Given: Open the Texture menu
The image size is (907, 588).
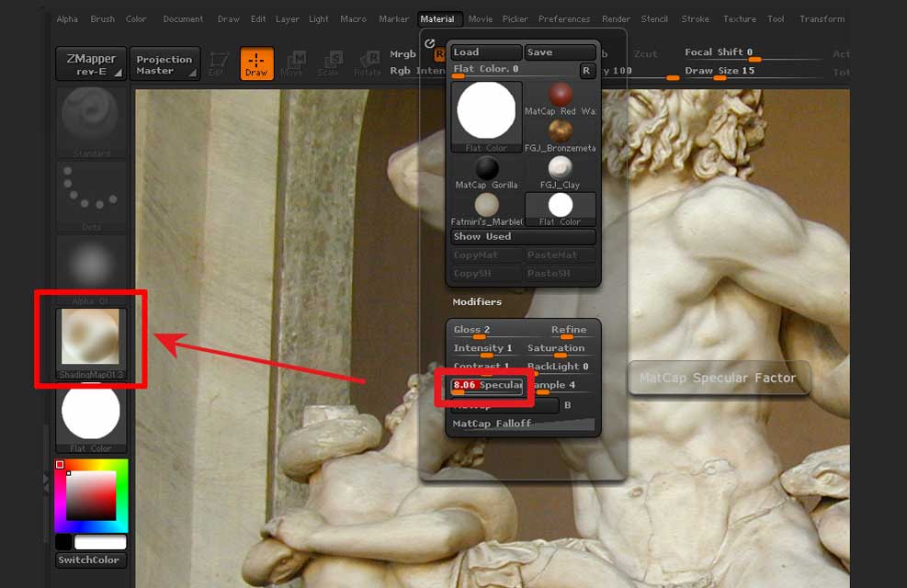Looking at the screenshot, I should click(x=739, y=18).
